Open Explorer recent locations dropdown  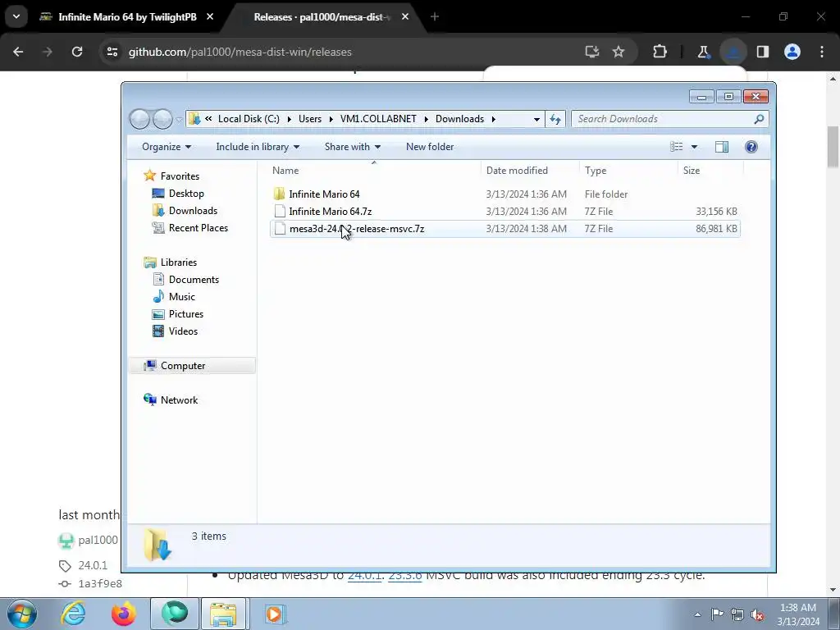coord(180,120)
